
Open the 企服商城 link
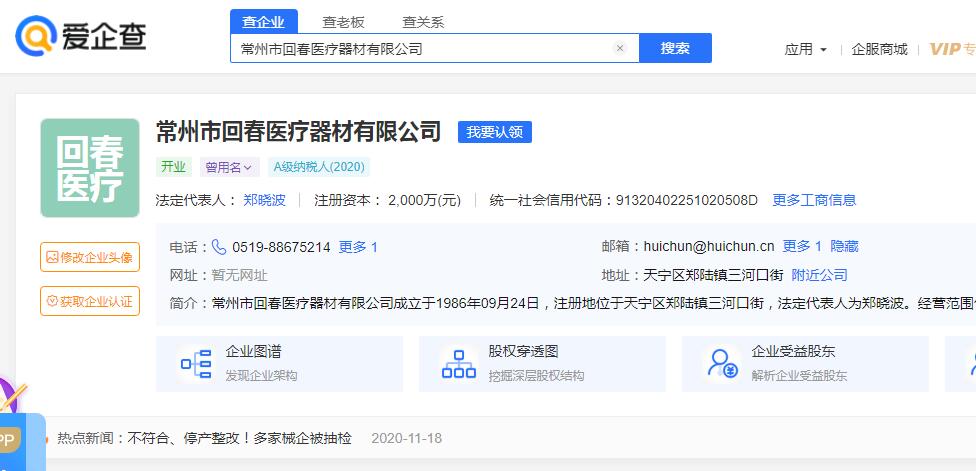tap(879, 49)
